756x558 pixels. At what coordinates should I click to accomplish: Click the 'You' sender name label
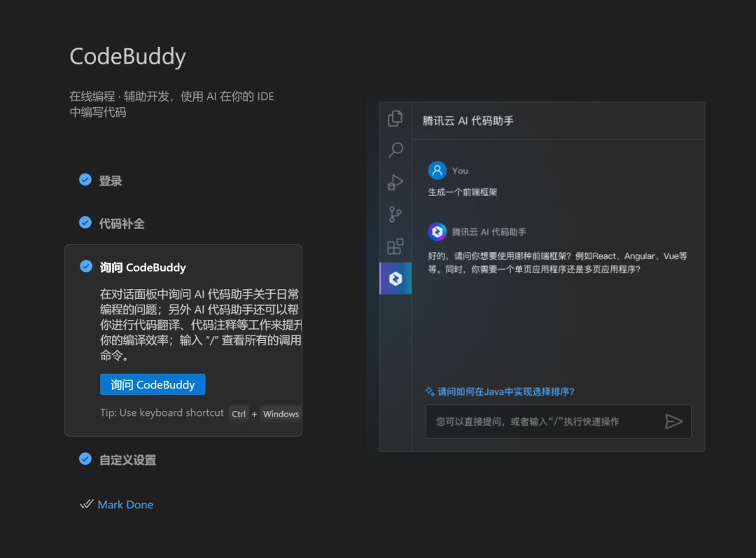click(x=460, y=171)
